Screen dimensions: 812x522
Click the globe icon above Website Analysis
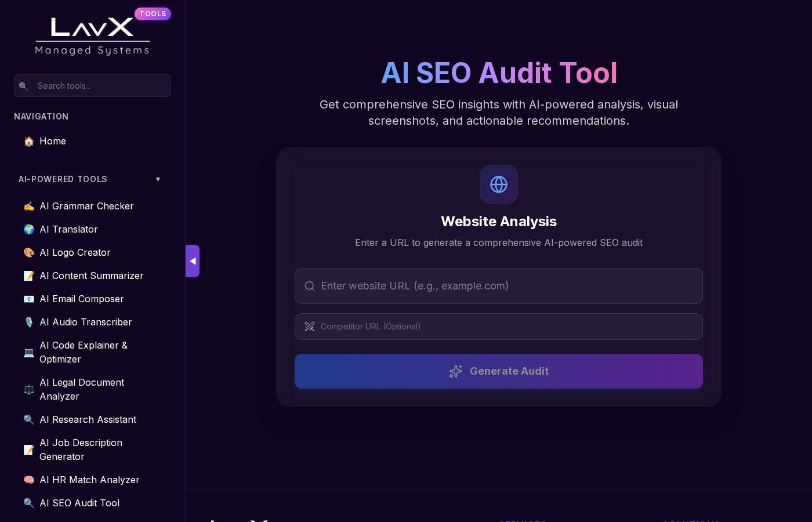[x=498, y=184]
